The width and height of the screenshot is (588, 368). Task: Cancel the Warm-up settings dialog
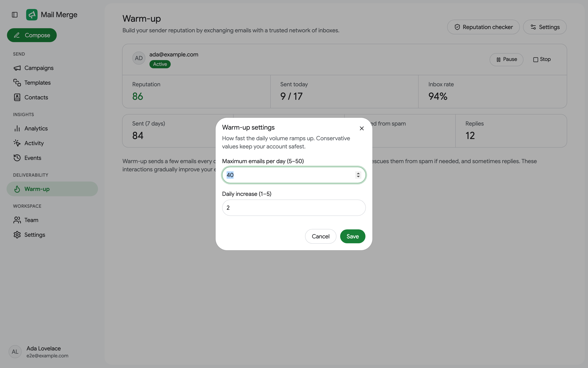(321, 236)
